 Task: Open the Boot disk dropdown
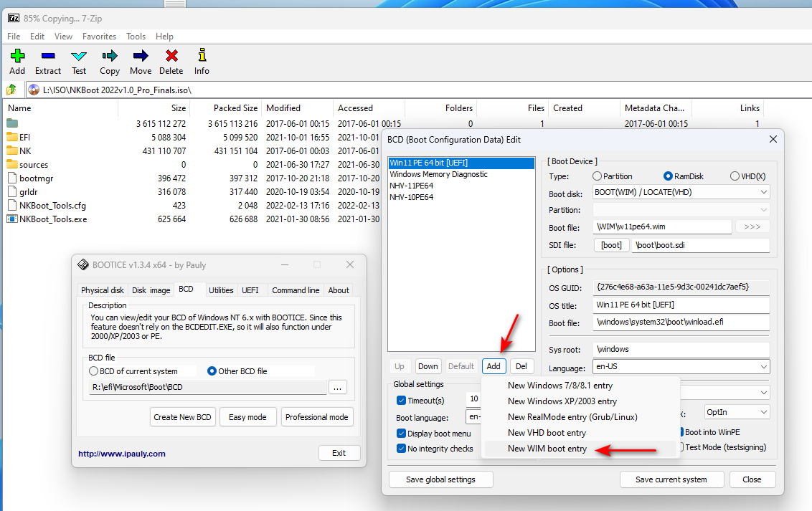pos(763,192)
